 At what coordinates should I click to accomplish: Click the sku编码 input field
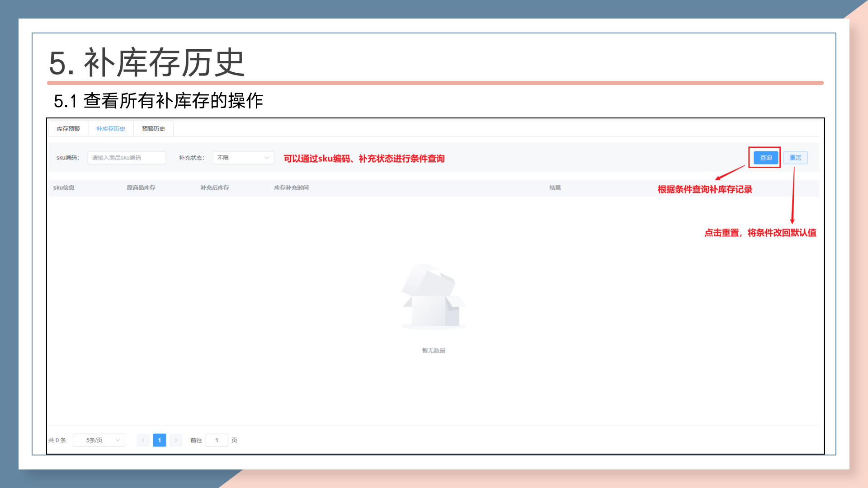point(127,158)
